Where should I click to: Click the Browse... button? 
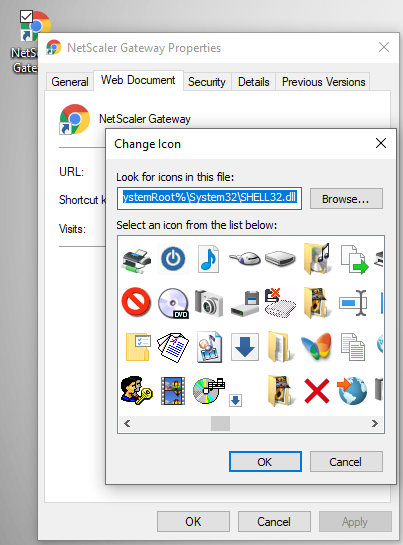(x=346, y=199)
